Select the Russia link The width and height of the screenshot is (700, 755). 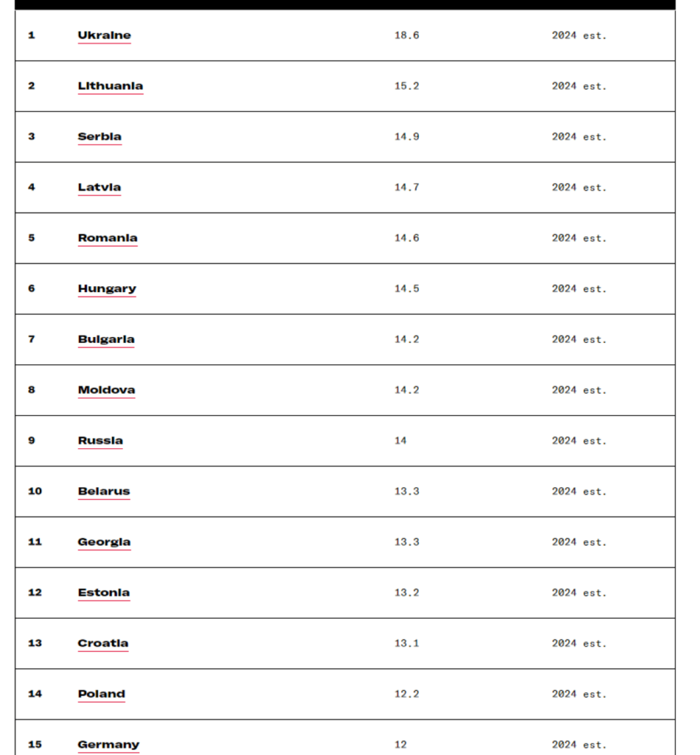coord(100,441)
